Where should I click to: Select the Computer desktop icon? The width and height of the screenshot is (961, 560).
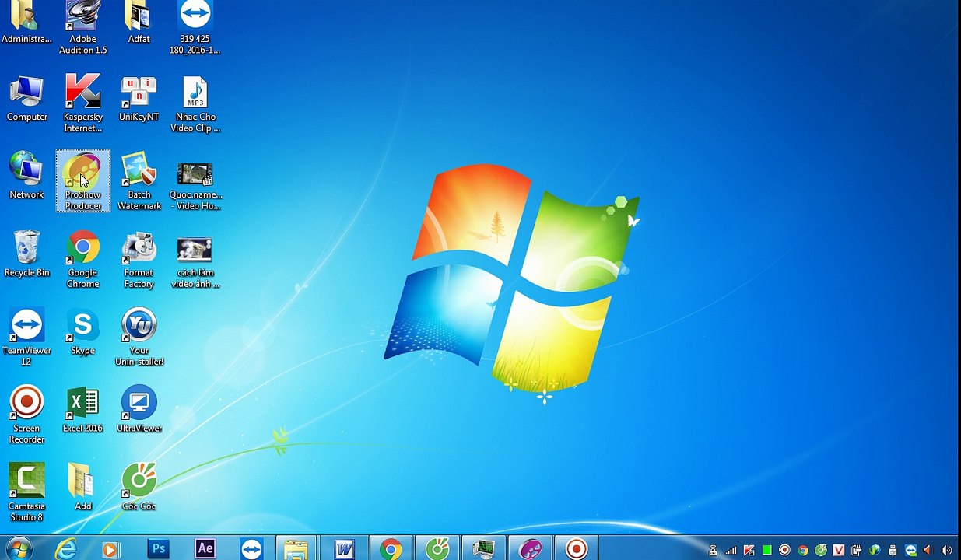pos(26,100)
